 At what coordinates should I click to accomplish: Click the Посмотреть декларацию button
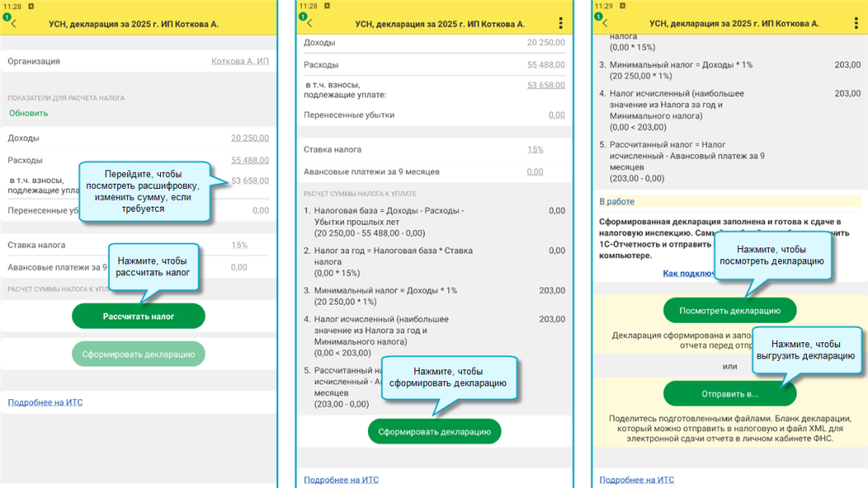(x=730, y=311)
